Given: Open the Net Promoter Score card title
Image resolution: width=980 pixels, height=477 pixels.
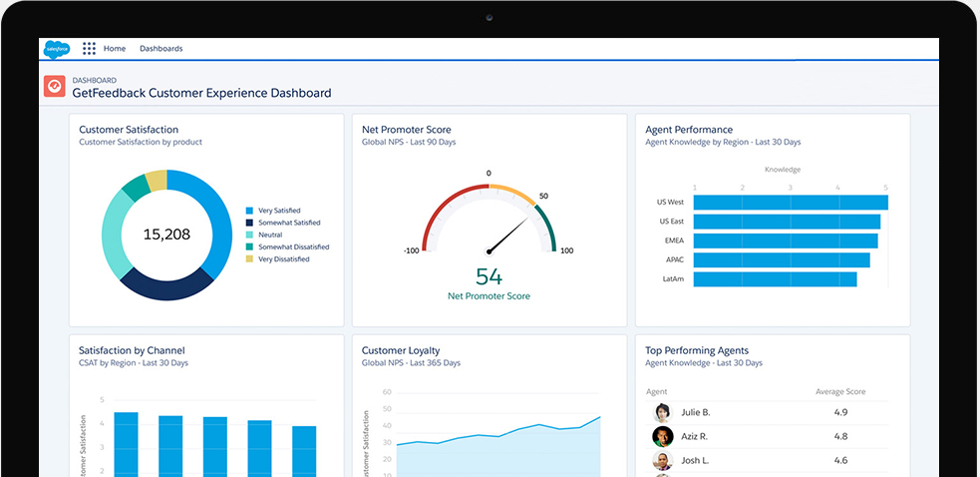Looking at the screenshot, I should coord(406,130).
